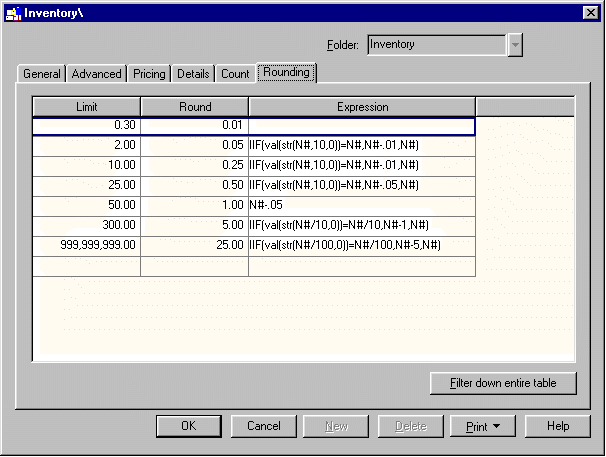
Task: Select the 0.25 round cell
Action: (x=194, y=166)
